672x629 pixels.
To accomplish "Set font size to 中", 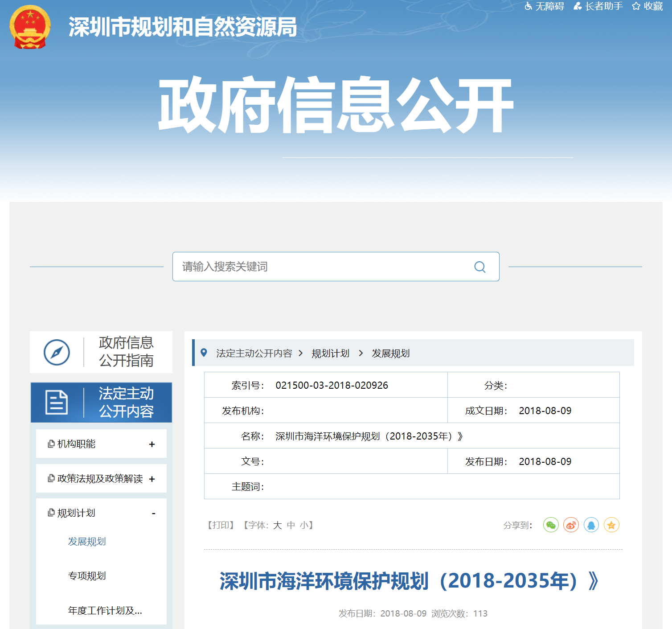I will 291,526.
